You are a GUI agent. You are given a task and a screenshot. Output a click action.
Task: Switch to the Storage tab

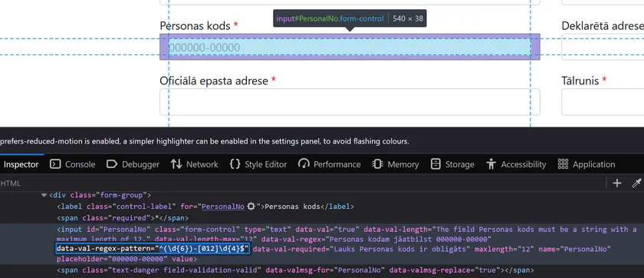(452, 164)
